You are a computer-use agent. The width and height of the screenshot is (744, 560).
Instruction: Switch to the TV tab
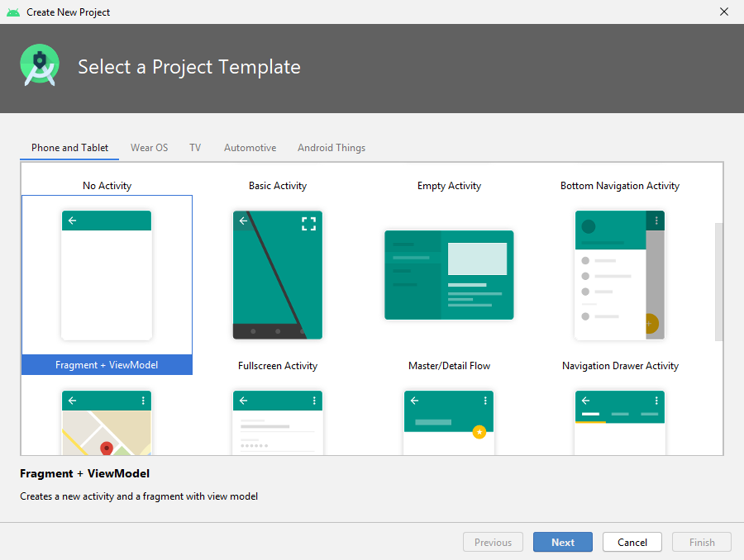pos(195,148)
